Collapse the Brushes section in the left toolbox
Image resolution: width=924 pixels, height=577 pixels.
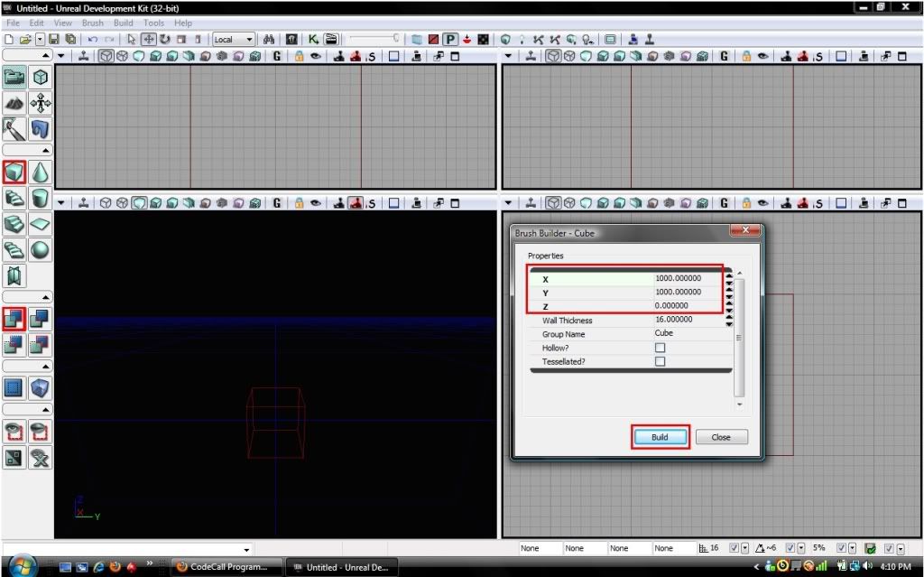(x=27, y=150)
